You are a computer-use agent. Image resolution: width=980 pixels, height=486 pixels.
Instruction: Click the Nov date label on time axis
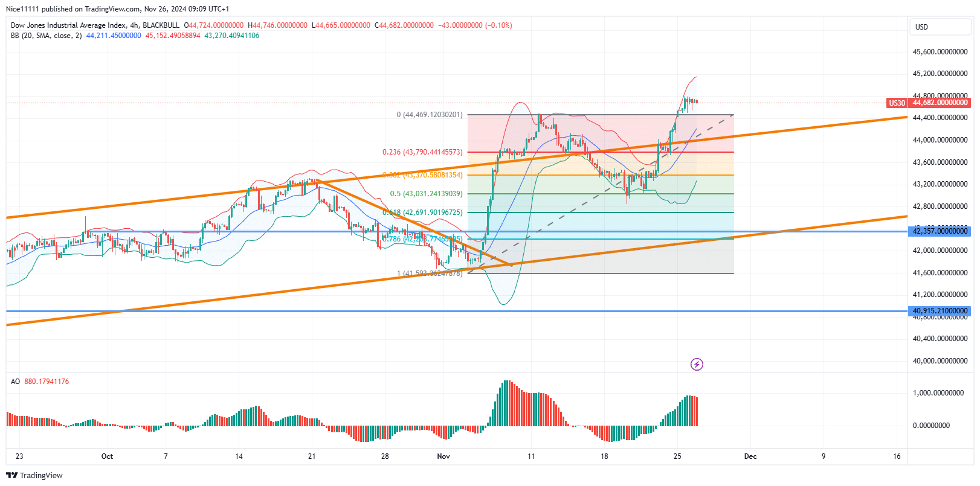pyautogui.click(x=443, y=456)
